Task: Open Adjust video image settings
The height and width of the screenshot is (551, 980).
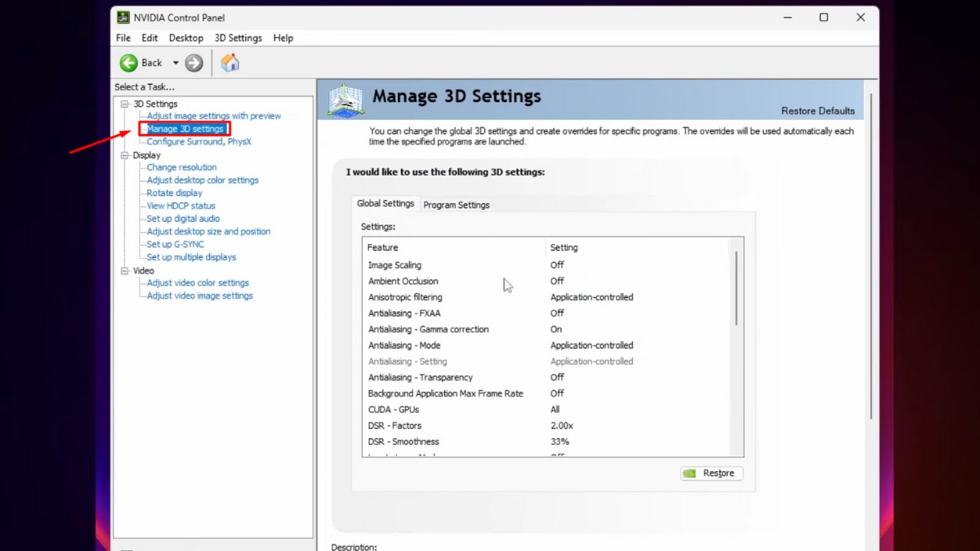Action: coord(200,295)
